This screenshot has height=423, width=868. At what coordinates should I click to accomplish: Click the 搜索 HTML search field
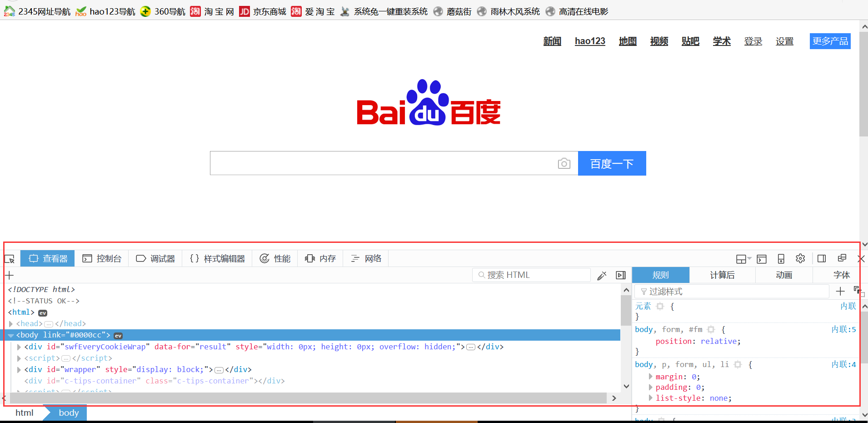tap(532, 275)
